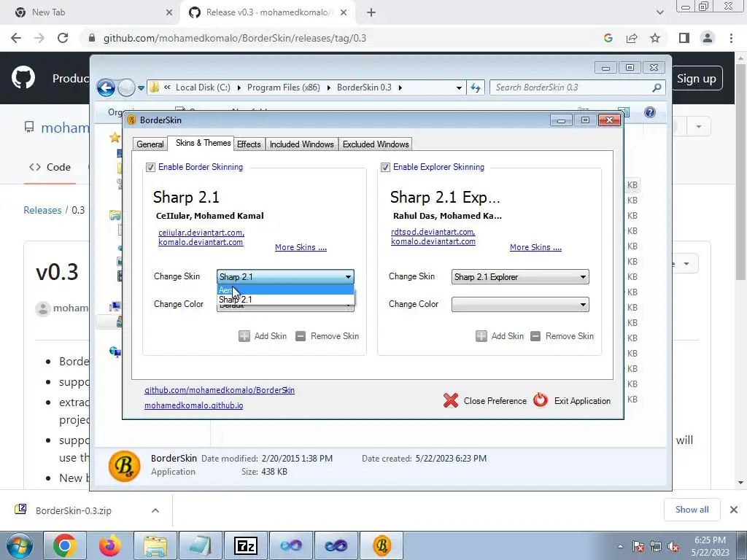Screen dimensions: 747x560
Task: Click Add Skin under border skinning
Action: coord(263,336)
